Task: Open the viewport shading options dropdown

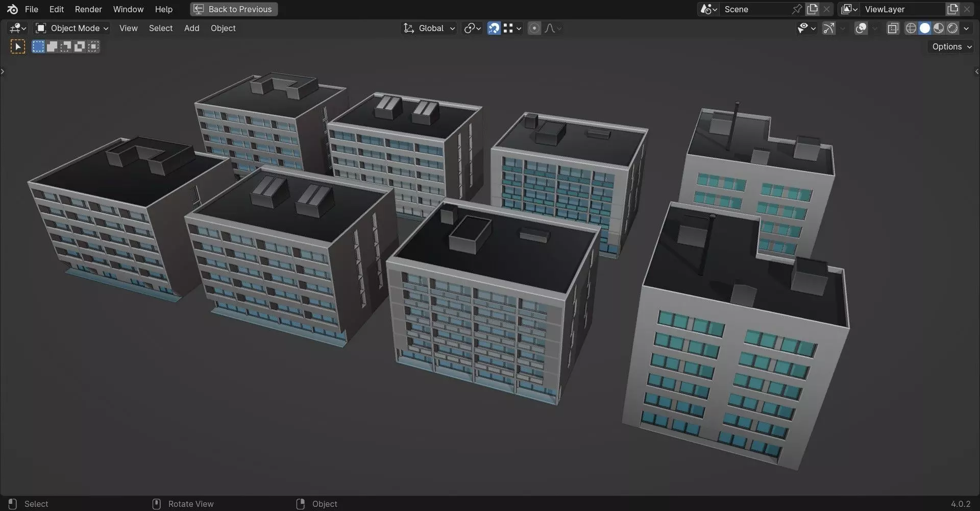Action: pos(966,28)
